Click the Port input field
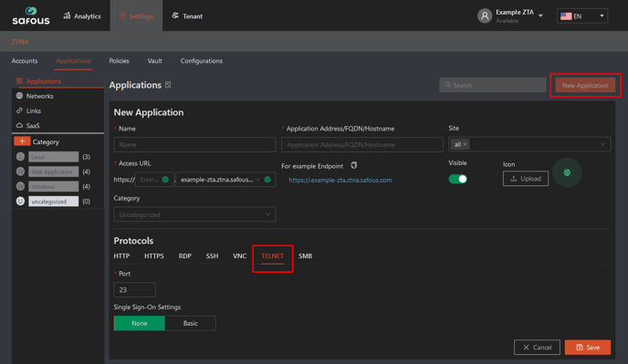This screenshot has height=364, width=628. tap(134, 289)
